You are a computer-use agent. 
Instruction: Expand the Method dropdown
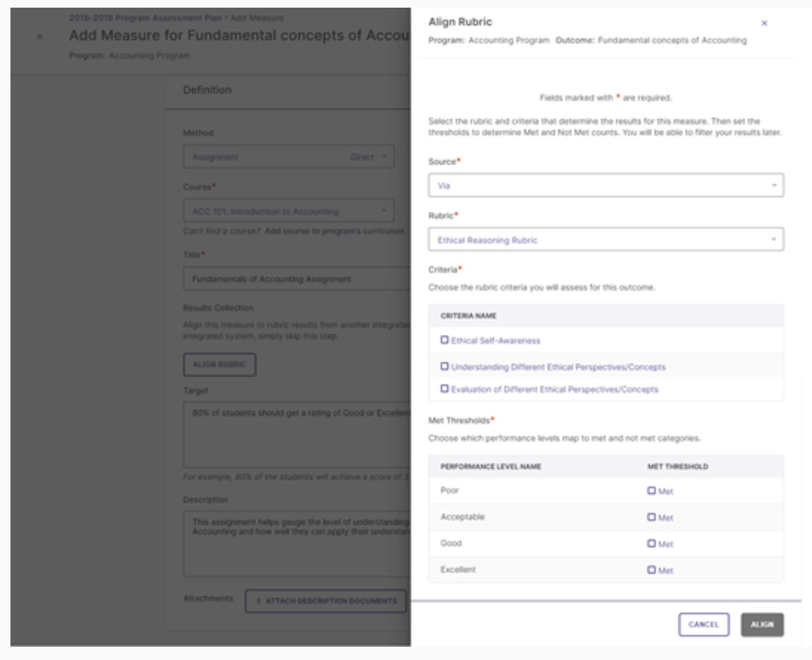click(288, 157)
